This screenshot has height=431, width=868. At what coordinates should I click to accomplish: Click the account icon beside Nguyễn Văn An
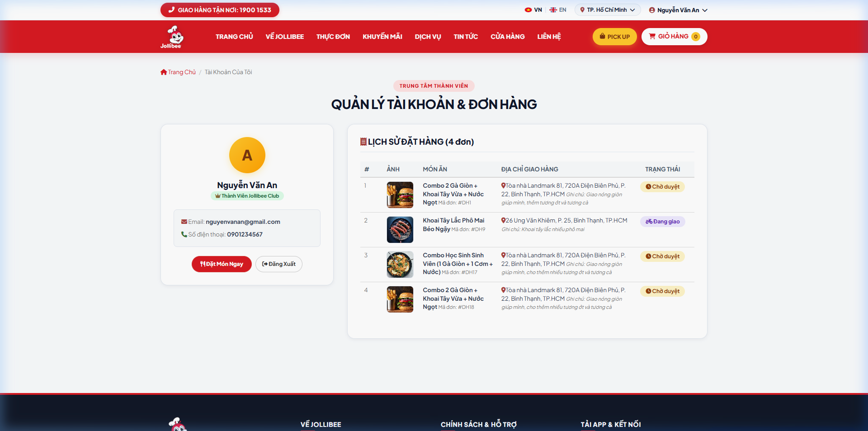[652, 10]
